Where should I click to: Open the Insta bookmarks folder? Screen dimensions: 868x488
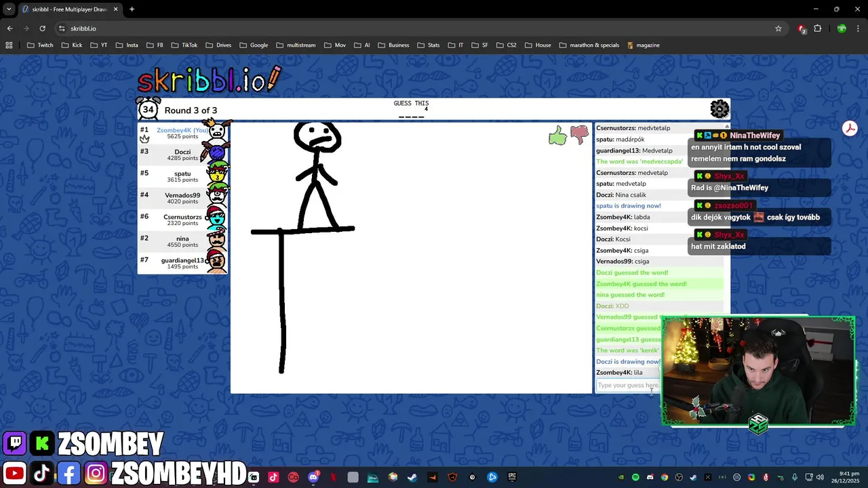coord(127,45)
